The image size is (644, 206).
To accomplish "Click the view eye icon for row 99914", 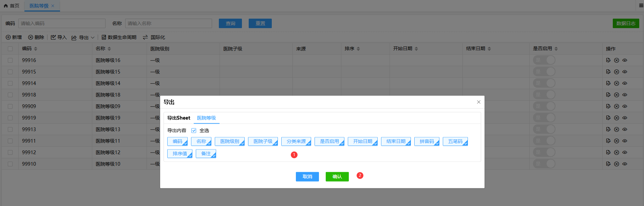I will click(x=625, y=83).
